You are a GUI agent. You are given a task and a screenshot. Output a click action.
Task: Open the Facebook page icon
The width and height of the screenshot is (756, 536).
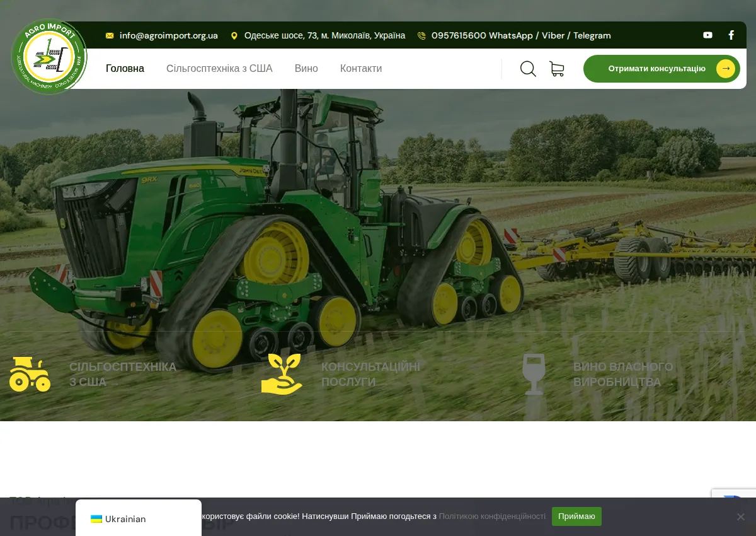[731, 35]
